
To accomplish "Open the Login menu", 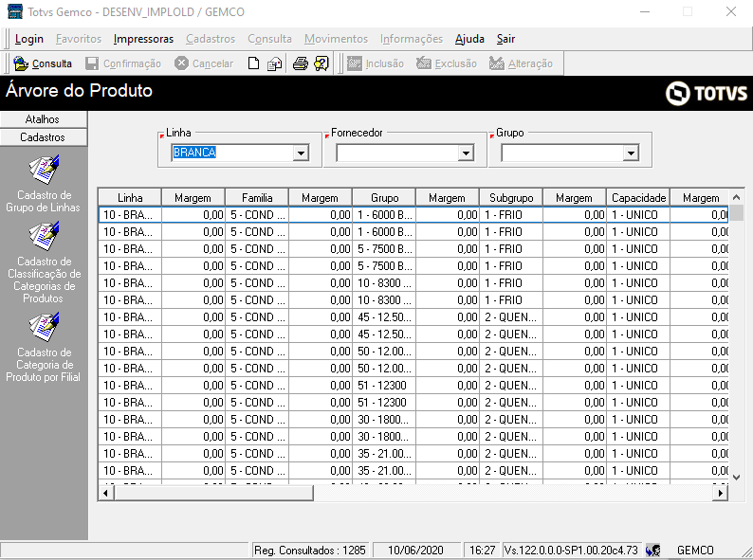I will pyautogui.click(x=28, y=39).
